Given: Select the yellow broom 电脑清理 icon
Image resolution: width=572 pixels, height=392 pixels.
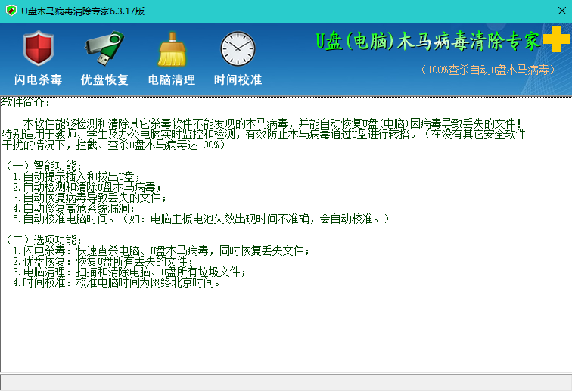Looking at the screenshot, I should pos(172,49).
